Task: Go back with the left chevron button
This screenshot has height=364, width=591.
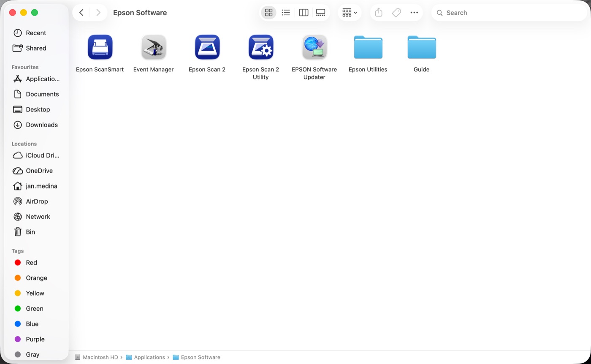Action: tap(81, 13)
